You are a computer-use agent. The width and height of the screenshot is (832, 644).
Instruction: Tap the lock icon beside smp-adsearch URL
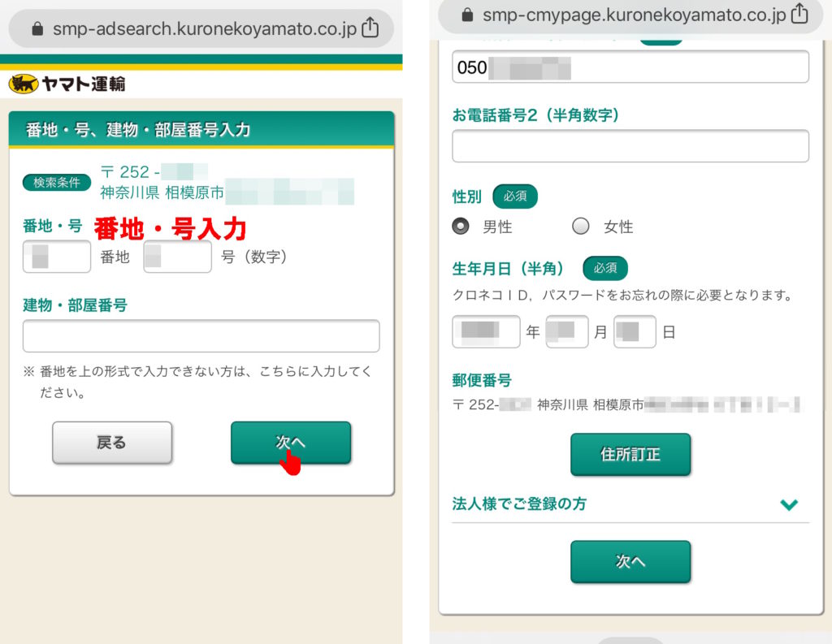coord(36,29)
